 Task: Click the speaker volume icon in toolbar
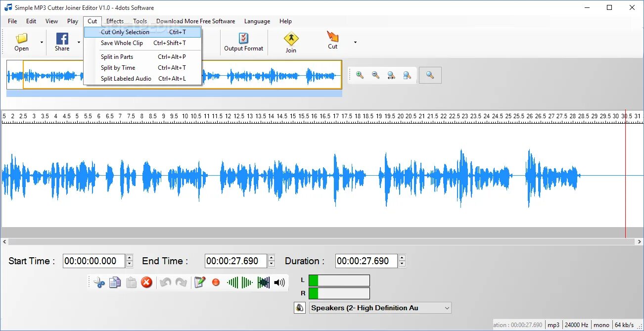[279, 283]
